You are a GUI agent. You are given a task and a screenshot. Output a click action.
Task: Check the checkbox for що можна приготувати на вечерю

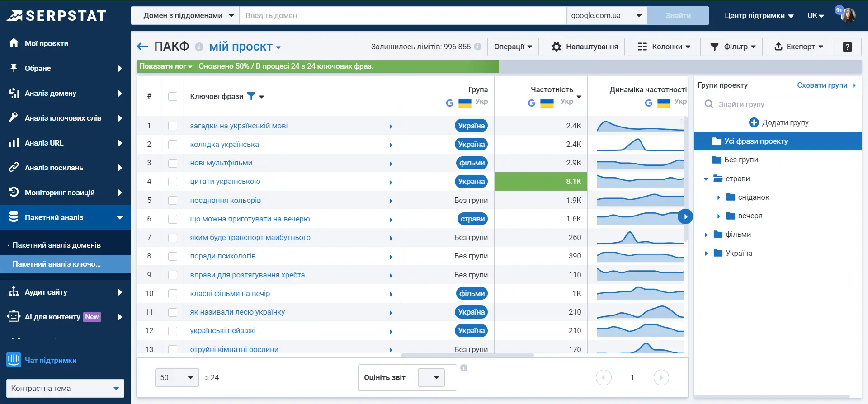tap(173, 219)
